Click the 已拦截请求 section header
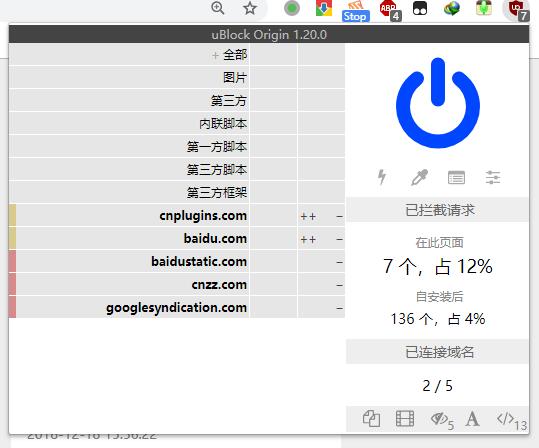 pos(437,210)
